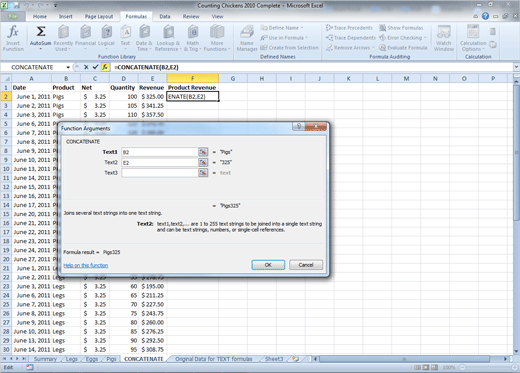The image size is (520, 373).
Task: Click the Select All corner button
Action: tap(6, 79)
